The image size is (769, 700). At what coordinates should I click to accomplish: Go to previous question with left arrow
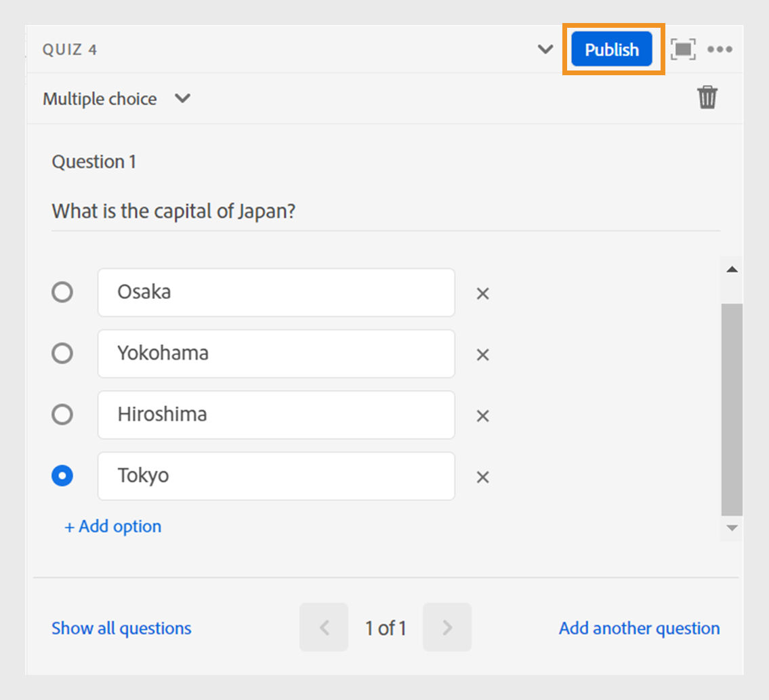click(323, 627)
